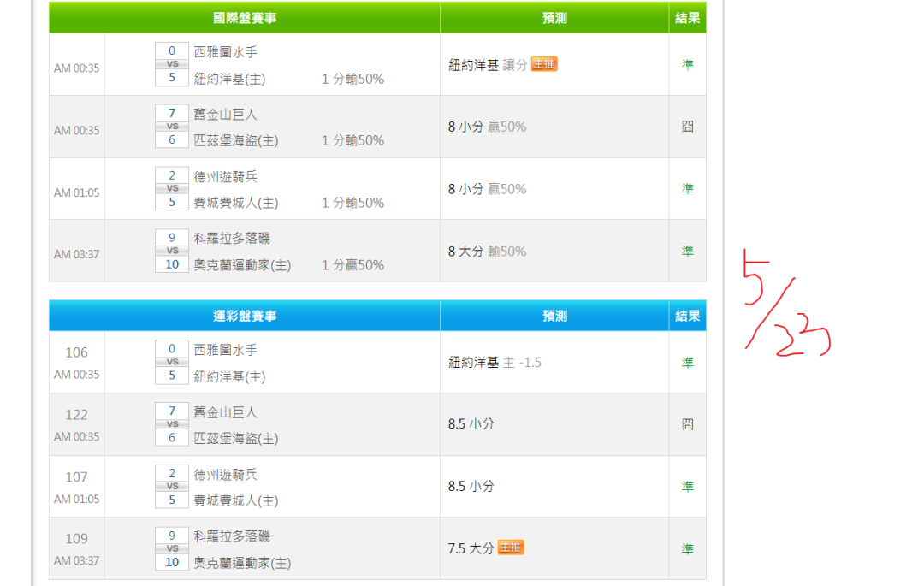Screen dimensions: 924x586
Task: Click 舊金山巨人 team in 運彩盤 game 122
Action: click(x=226, y=412)
